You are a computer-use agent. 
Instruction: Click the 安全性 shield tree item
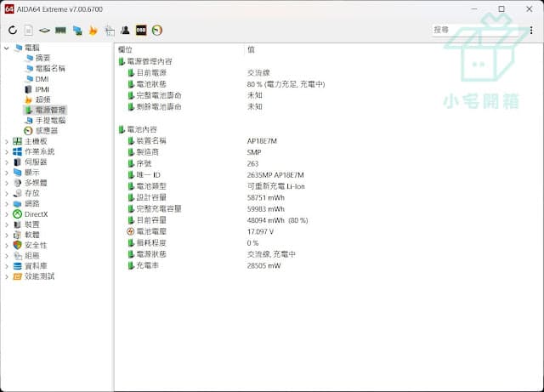point(30,246)
